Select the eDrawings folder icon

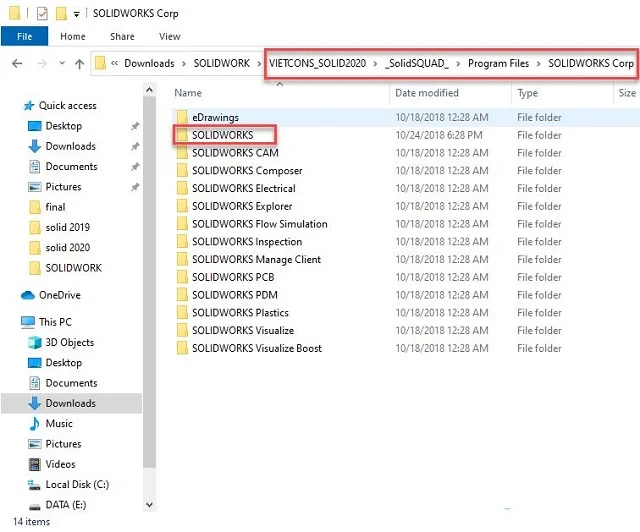(x=182, y=118)
